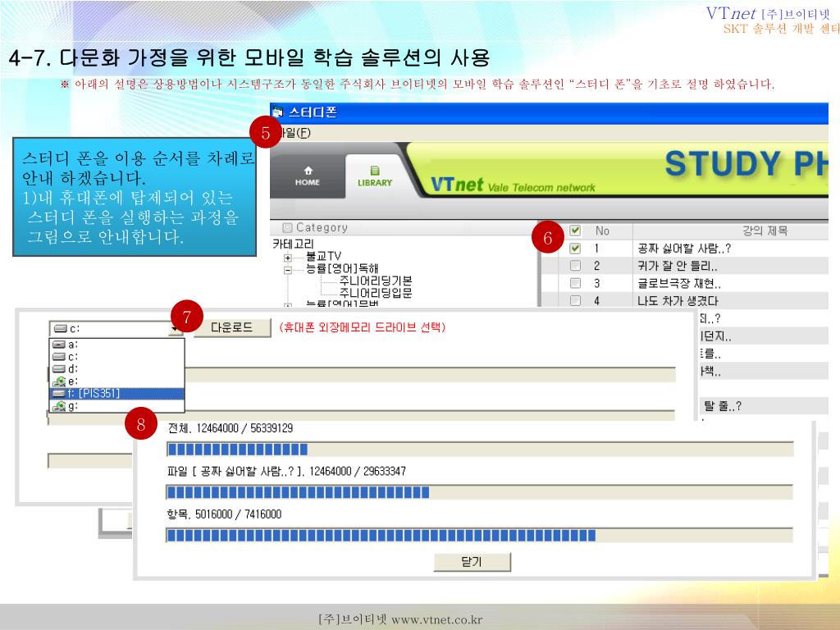Click the Category panel header icon
This screenshot has width=840, height=630.
tap(287, 228)
